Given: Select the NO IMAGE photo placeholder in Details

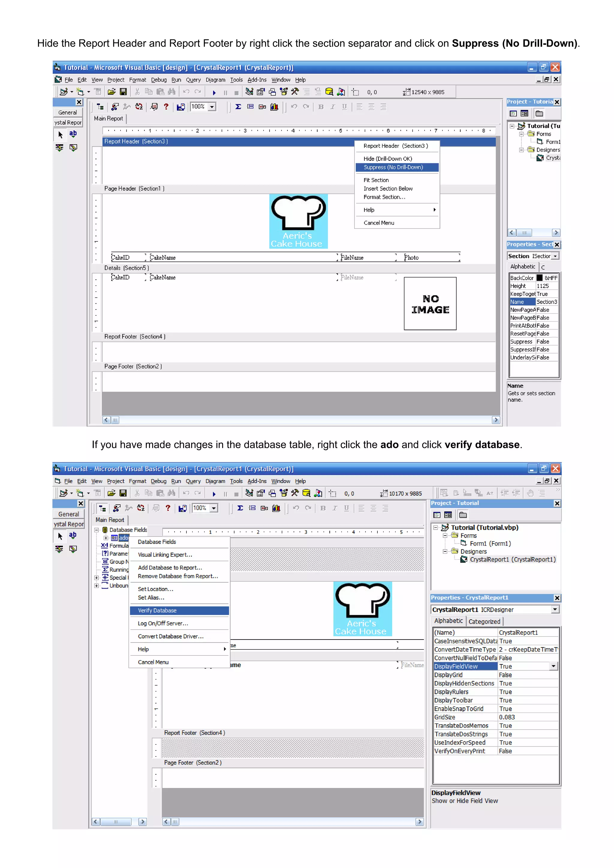Looking at the screenshot, I should click(x=430, y=303).
